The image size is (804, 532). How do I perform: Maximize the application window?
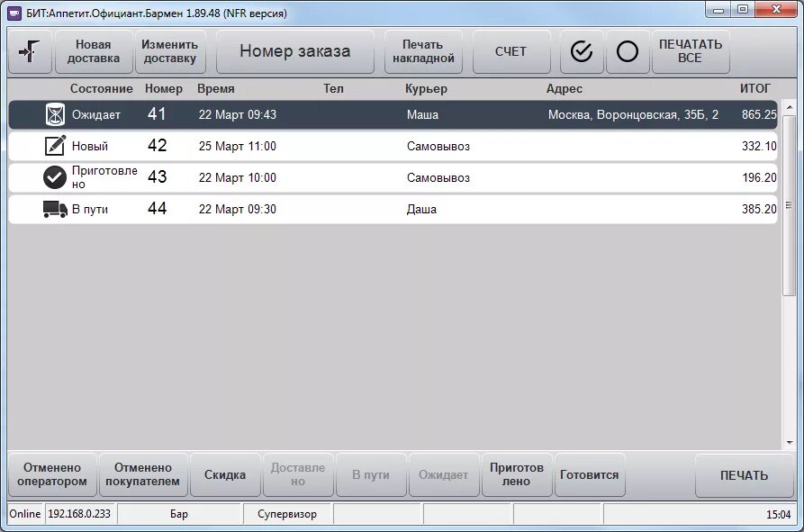click(x=742, y=10)
